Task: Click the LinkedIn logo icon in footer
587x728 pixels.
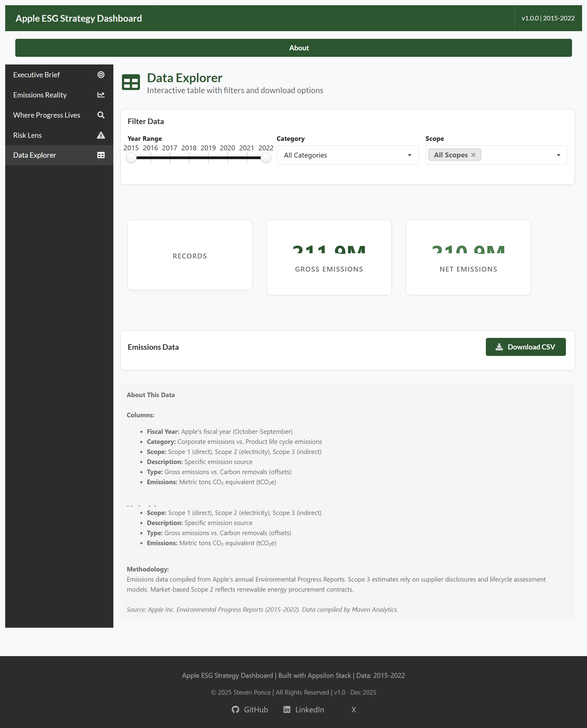Action: coord(287,709)
